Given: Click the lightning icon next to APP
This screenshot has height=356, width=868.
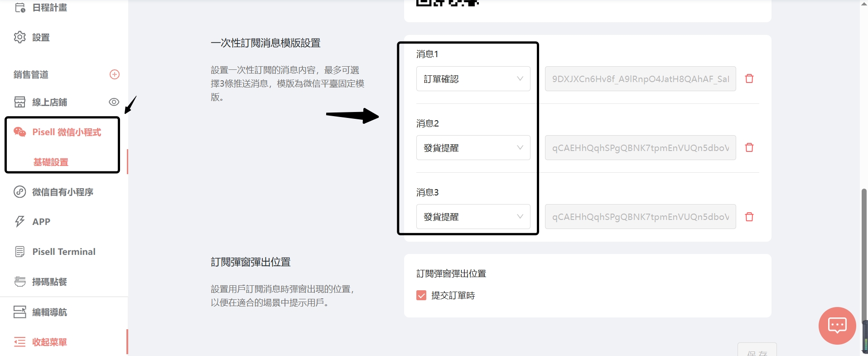Looking at the screenshot, I should tap(20, 221).
